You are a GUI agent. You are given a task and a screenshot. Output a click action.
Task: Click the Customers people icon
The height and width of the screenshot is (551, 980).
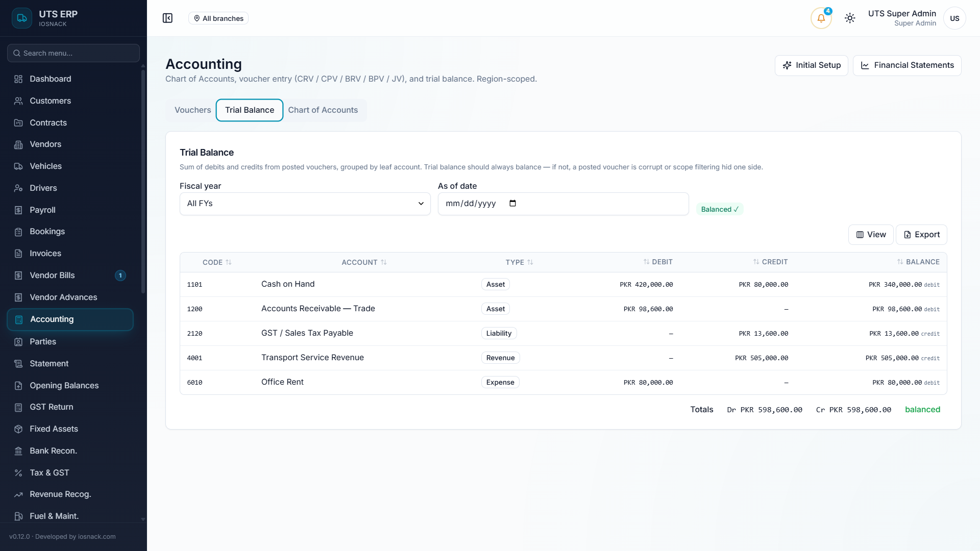(x=18, y=101)
